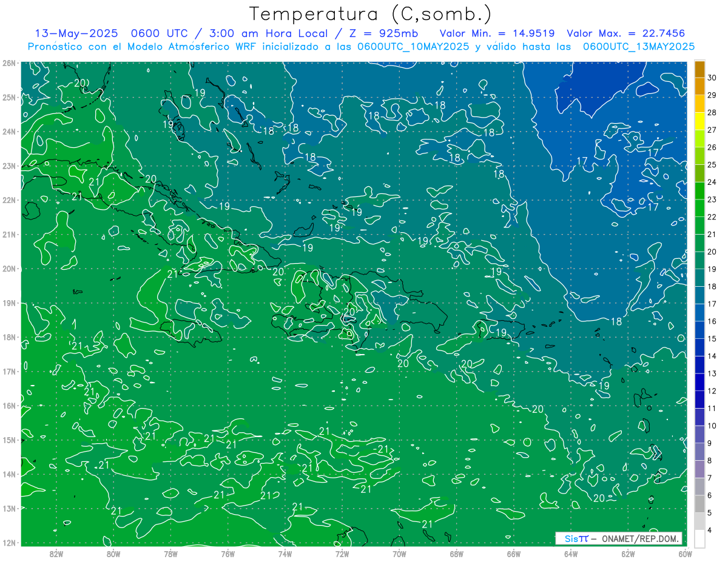This screenshot has height=562, width=728.
Task: Click the legend label 30
Action: click(712, 78)
